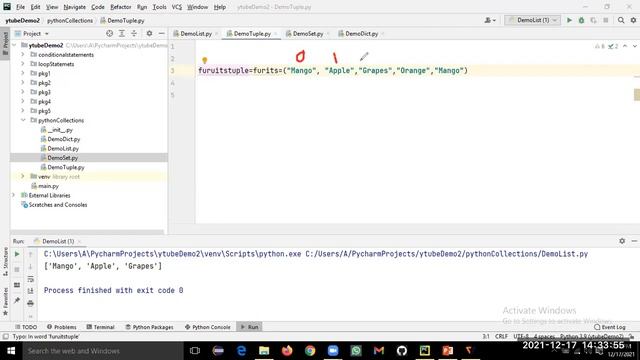Select DemoTuple.py in project tree

click(x=66, y=167)
